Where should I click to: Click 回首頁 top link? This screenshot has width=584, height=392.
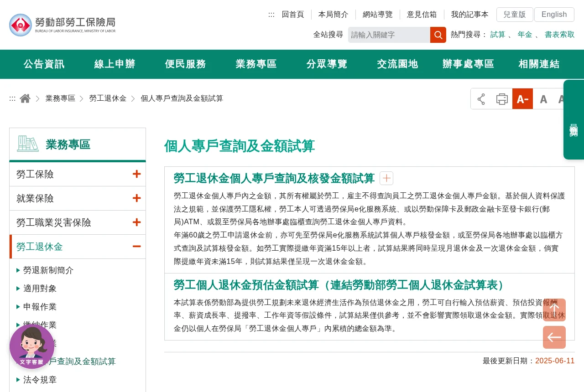293,15
